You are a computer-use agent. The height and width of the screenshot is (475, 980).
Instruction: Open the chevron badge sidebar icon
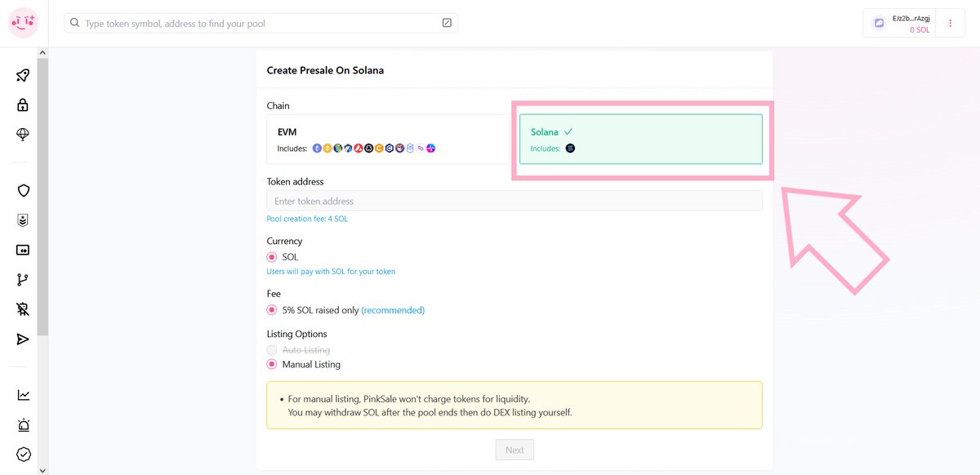23,220
